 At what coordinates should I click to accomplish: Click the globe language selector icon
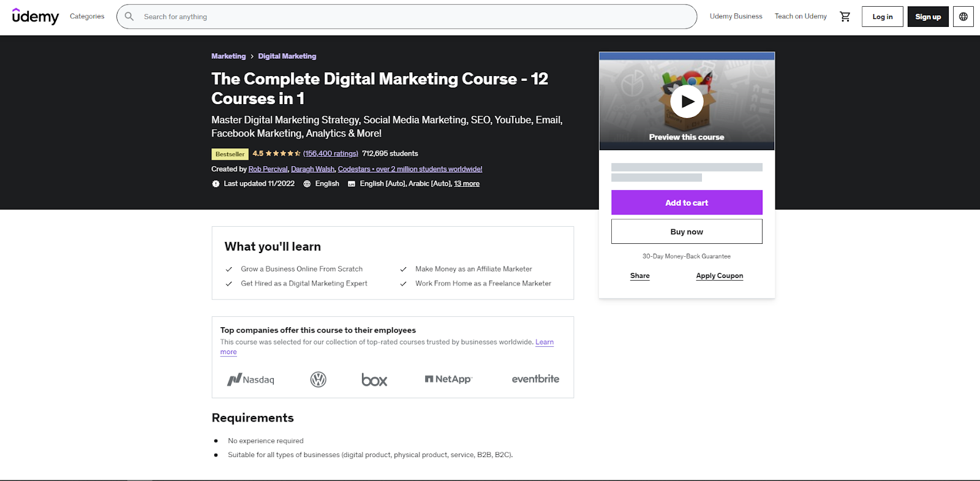point(963,17)
